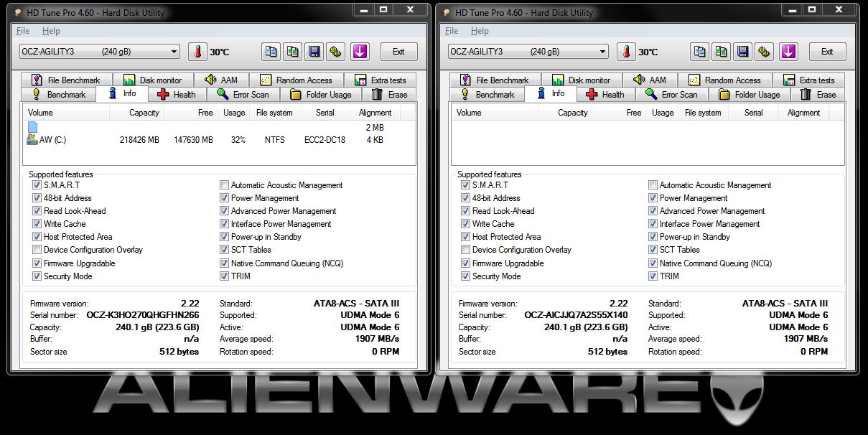
Task: Select the Info tab in right window
Action: click(550, 93)
